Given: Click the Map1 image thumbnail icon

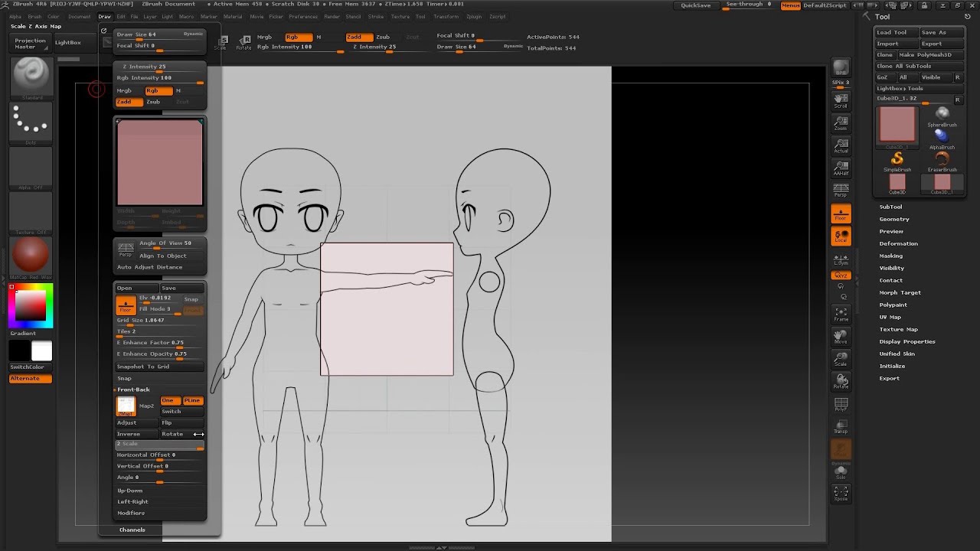Looking at the screenshot, I should pos(126,406).
